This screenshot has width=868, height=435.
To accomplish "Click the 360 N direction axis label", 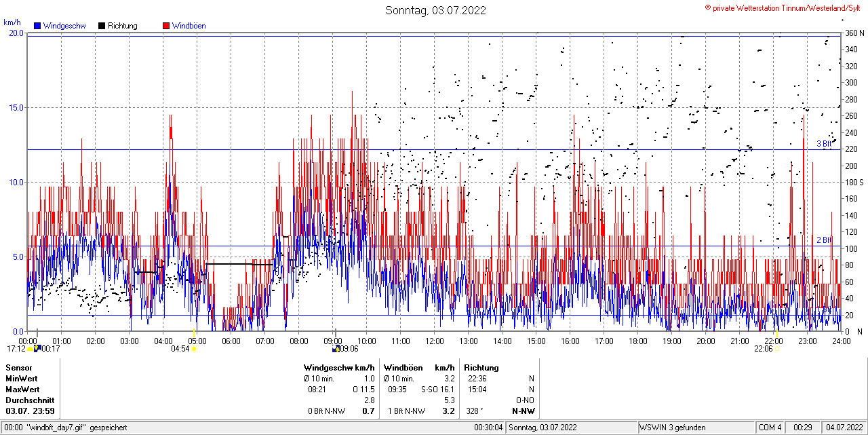I will pos(854,33).
